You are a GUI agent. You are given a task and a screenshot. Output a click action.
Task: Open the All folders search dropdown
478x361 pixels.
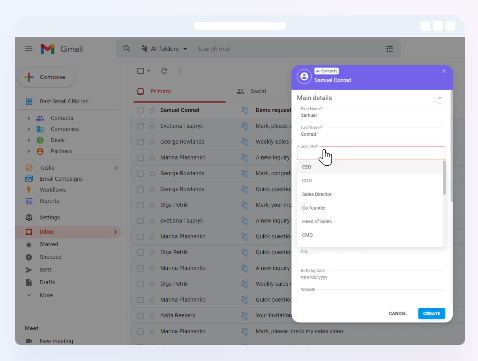pyautogui.click(x=164, y=49)
